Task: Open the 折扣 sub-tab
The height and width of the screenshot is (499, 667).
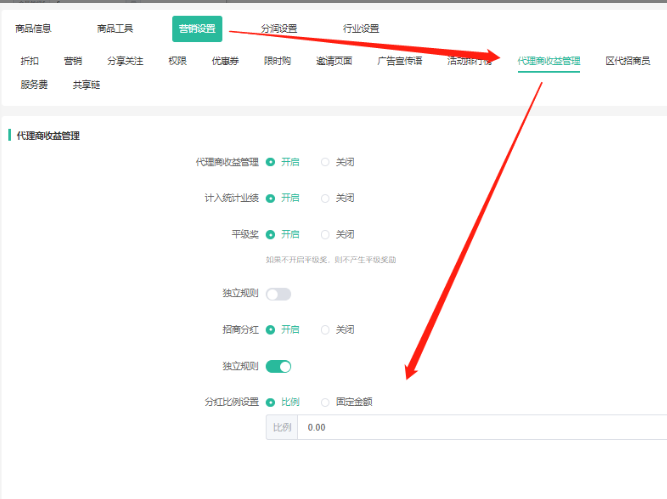Action: (30, 61)
